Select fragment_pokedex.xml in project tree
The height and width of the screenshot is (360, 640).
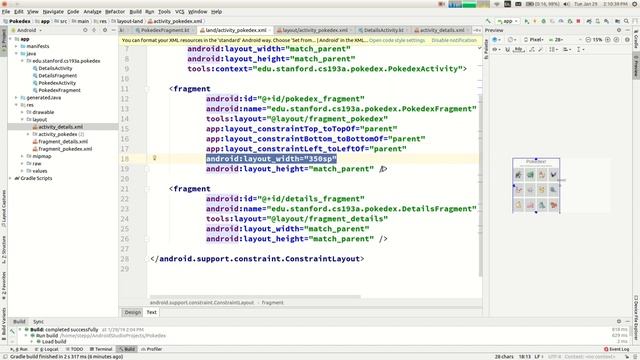pyautogui.click(x=62, y=149)
